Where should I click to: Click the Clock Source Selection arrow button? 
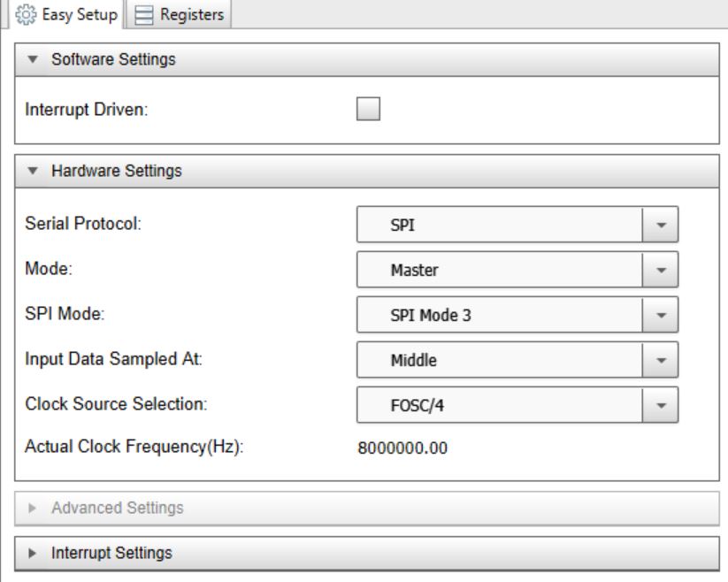point(660,405)
